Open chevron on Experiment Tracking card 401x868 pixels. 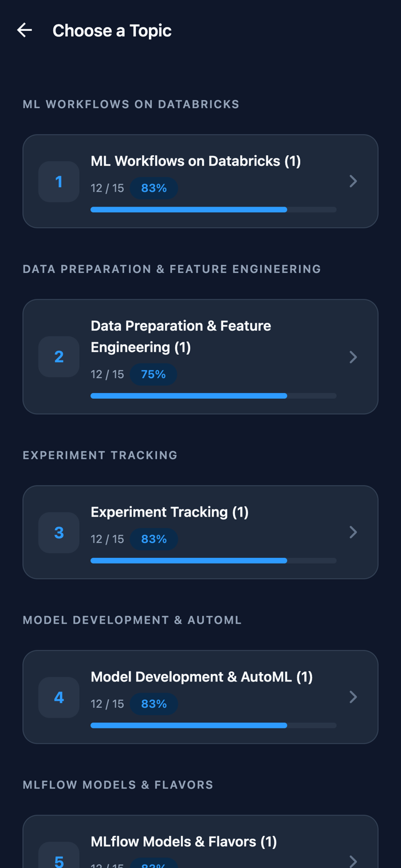tap(353, 532)
